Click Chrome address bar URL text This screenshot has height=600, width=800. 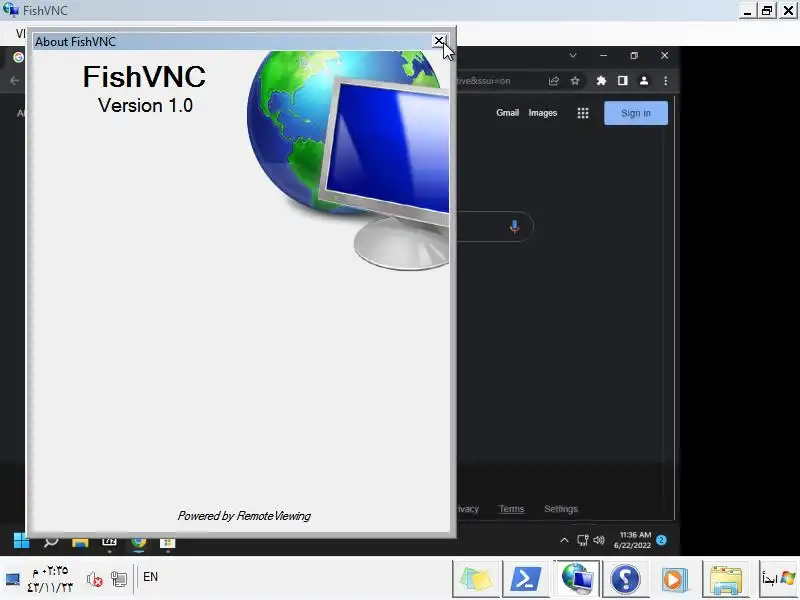pos(483,81)
